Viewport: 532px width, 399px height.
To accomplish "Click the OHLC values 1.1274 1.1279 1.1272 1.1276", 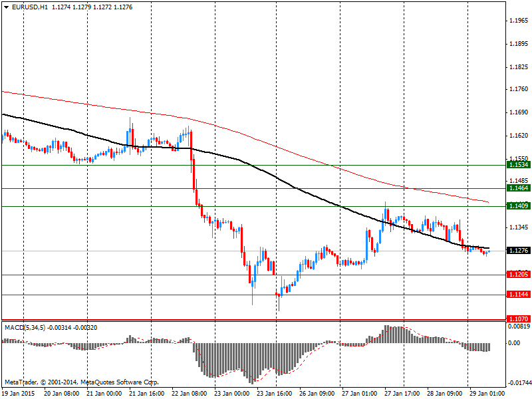I will pyautogui.click(x=92, y=7).
